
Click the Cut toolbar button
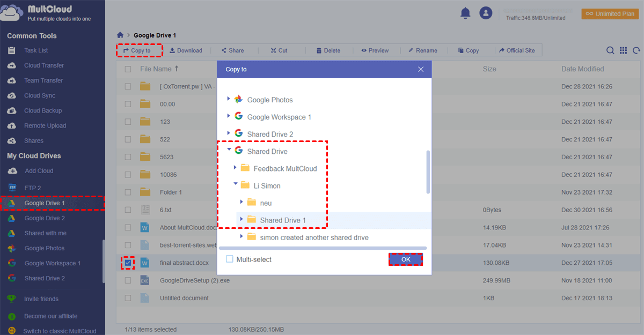click(x=279, y=50)
